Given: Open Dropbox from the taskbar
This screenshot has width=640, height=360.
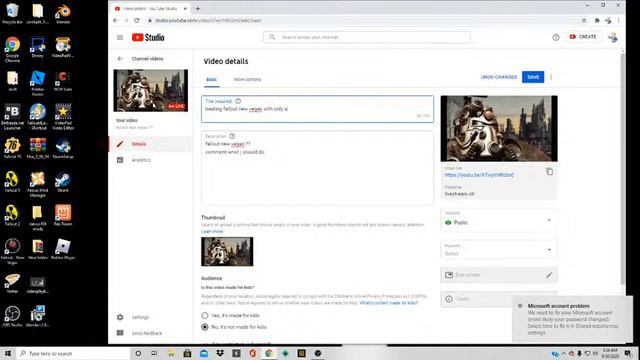Looking at the screenshot, I should (x=220, y=353).
